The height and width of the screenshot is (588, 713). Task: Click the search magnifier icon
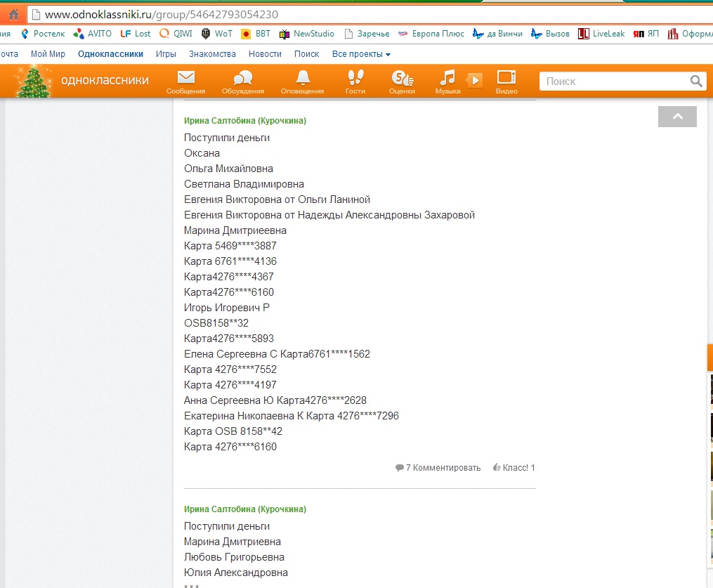(696, 81)
